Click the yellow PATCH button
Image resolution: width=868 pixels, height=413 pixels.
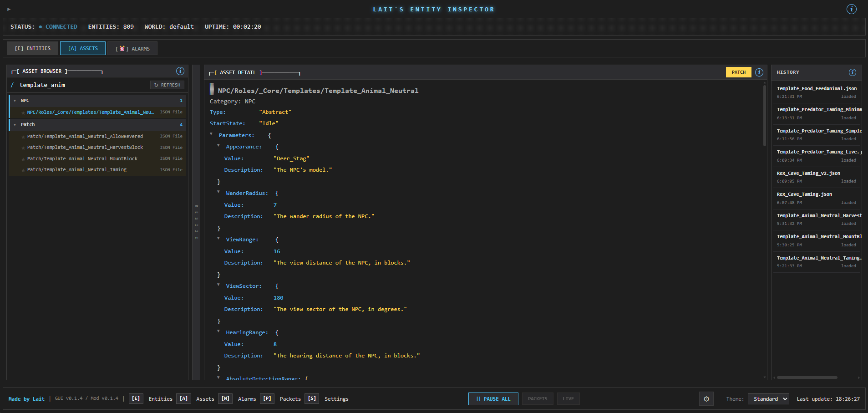pyautogui.click(x=738, y=72)
